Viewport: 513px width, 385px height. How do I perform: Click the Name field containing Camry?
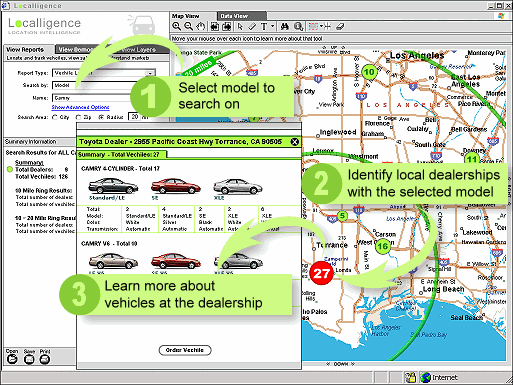tap(94, 98)
